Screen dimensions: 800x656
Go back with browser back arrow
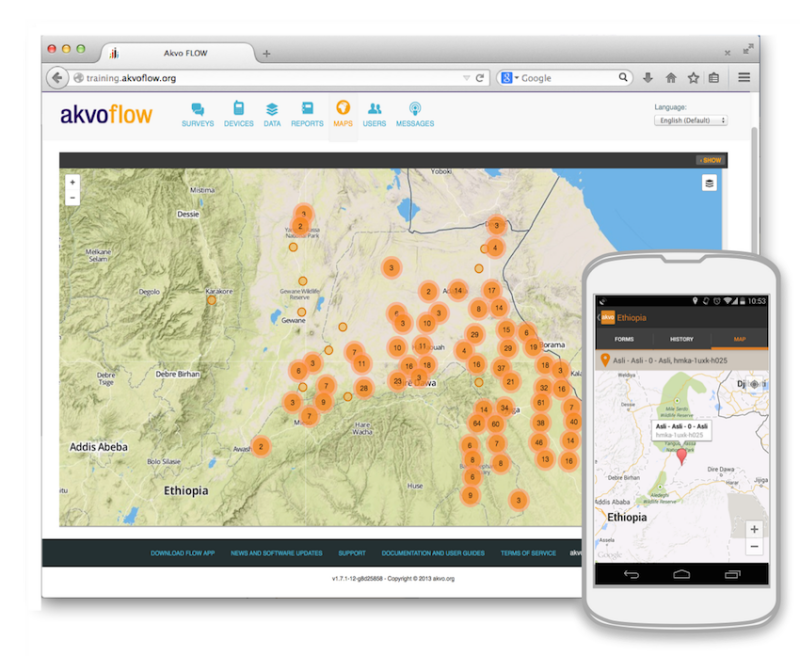(x=57, y=78)
